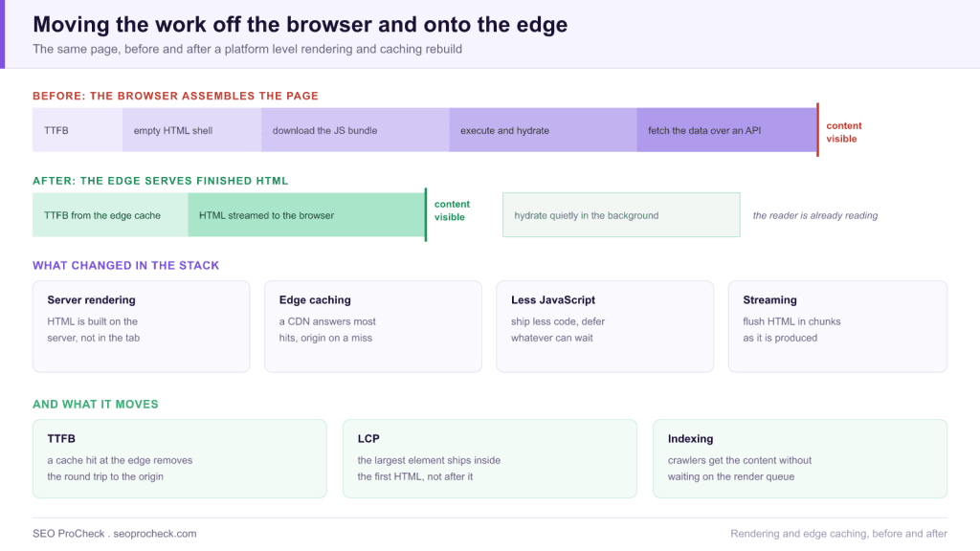Open the "Less JavaScript" card title
The height and width of the screenshot is (551, 980).
point(553,299)
